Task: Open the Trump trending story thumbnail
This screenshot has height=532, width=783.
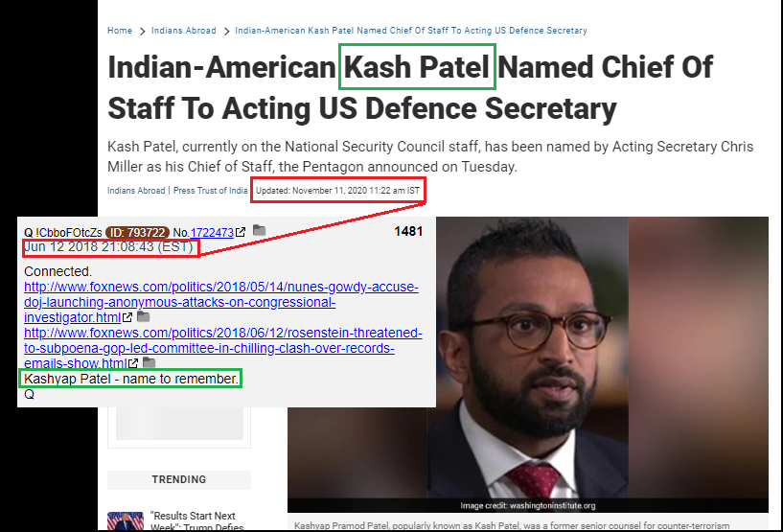Action: [126, 521]
